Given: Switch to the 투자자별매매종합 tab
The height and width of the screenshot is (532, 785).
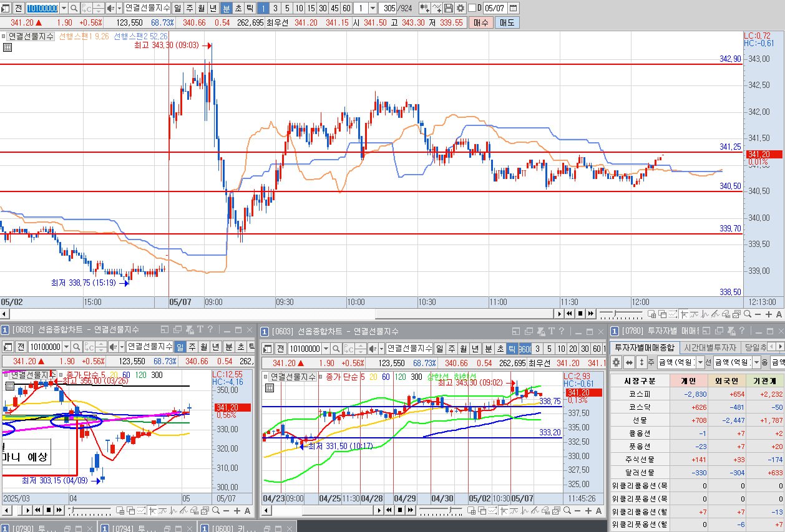Looking at the screenshot, I should [x=644, y=347].
